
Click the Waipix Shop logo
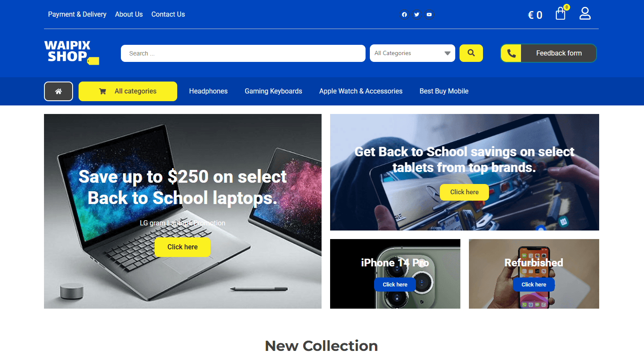(72, 53)
